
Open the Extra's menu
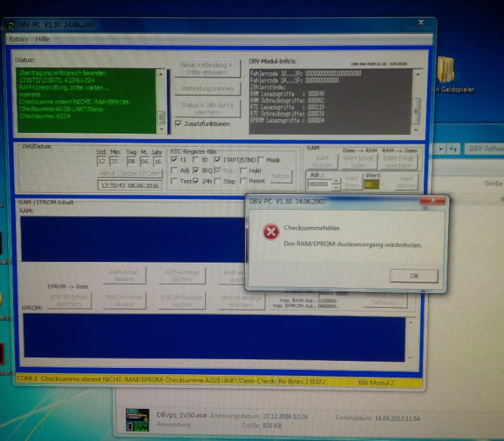[20, 39]
